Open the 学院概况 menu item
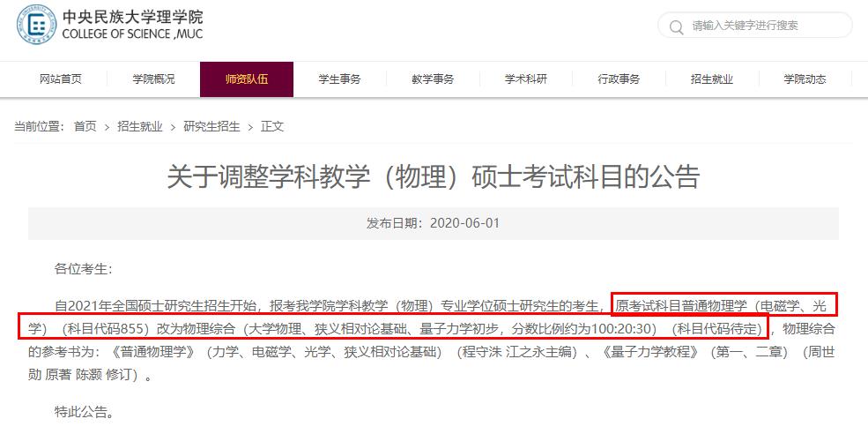The height and width of the screenshot is (434, 868). [154, 79]
